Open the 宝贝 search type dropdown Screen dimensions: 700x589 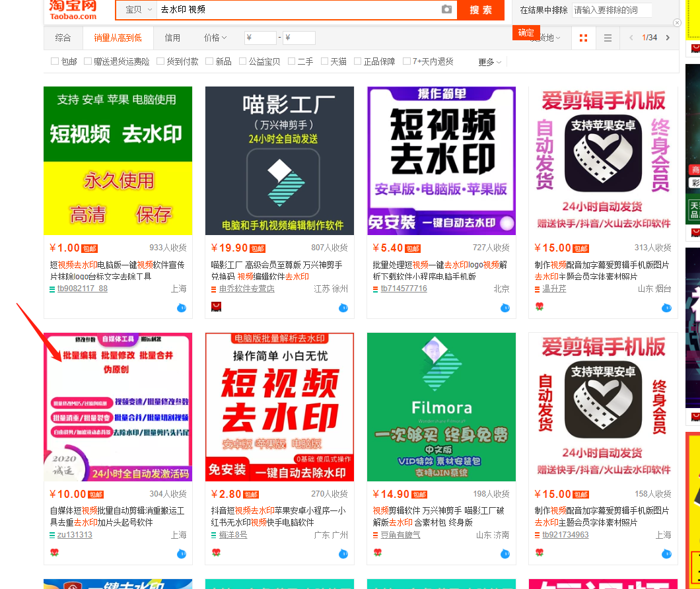point(137,10)
